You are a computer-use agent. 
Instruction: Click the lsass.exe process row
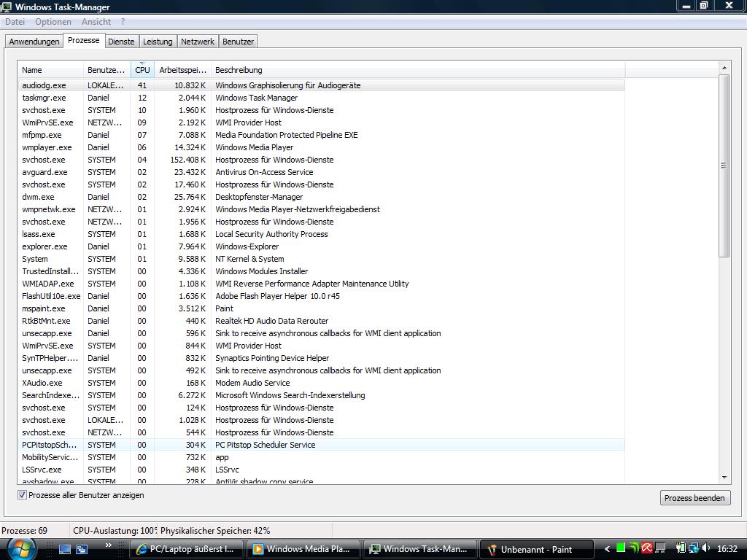[x=321, y=234]
